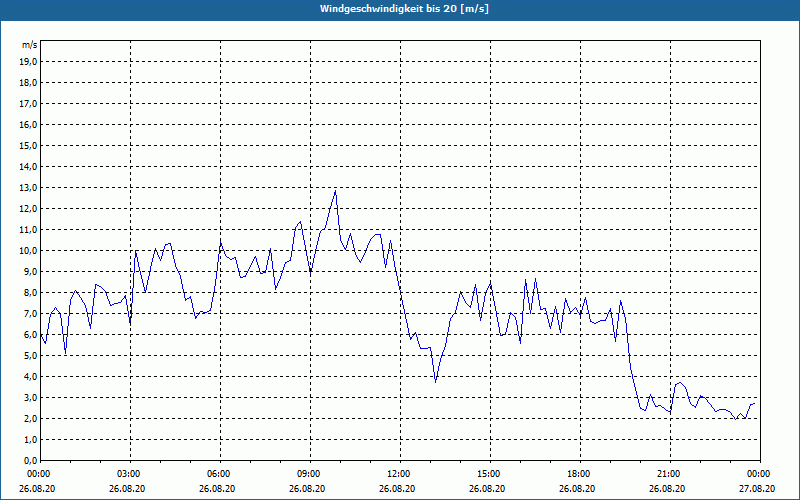Viewport: 800px width, 500px height.
Task: Pick the '5,0' y-axis label
Action: pyautogui.click(x=30, y=356)
